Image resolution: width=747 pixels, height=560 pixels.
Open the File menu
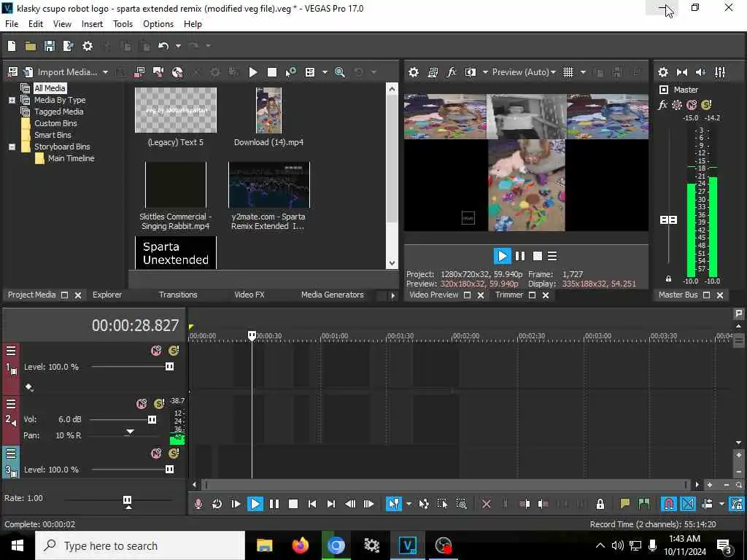[12, 24]
